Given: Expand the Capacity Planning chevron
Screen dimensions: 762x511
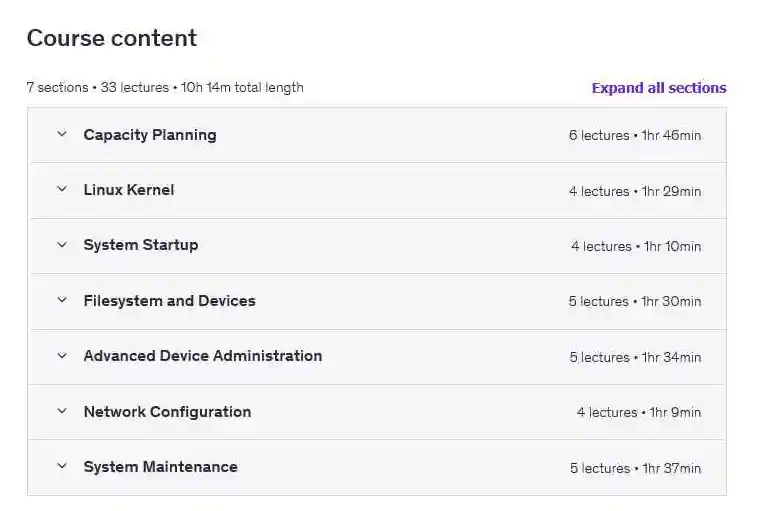Looking at the screenshot, I should [62, 135].
